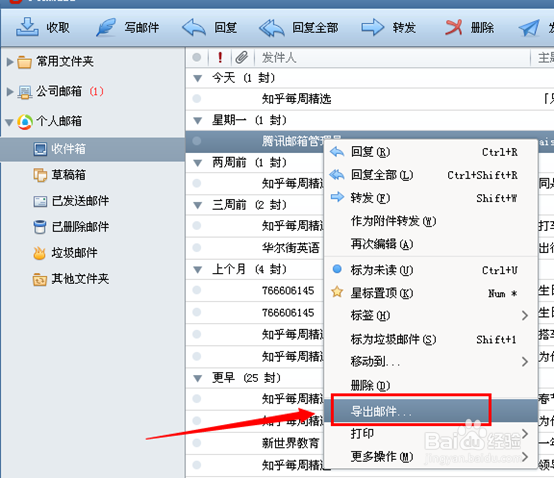This screenshot has width=554, height=478.
Task: Collapse the 三周前 (2 封) group
Action: (x=198, y=206)
